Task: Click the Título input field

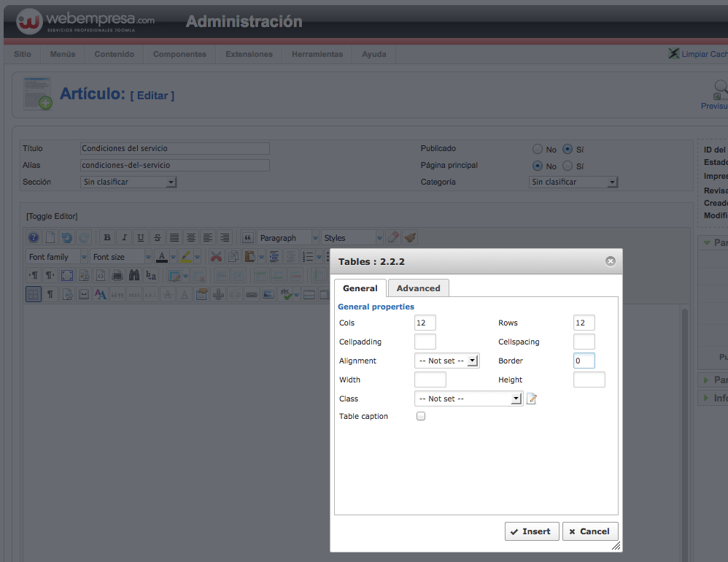Action: coord(175,148)
